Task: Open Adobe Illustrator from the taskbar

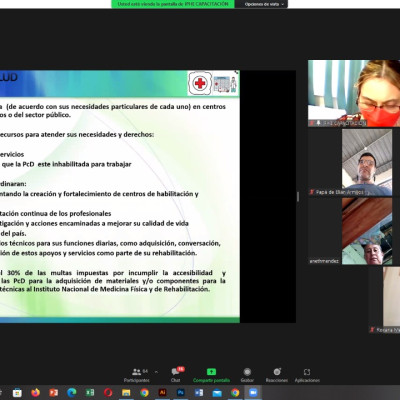Action: pos(162,393)
